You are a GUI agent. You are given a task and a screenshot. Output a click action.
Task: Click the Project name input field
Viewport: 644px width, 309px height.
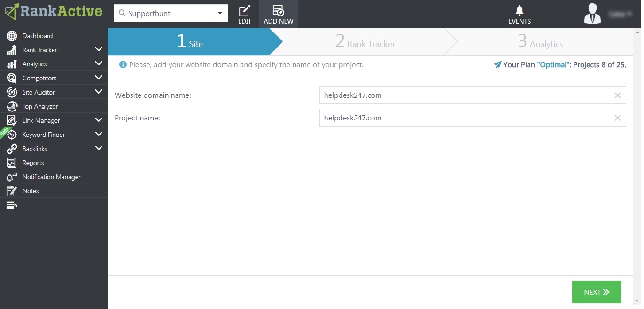pos(473,118)
